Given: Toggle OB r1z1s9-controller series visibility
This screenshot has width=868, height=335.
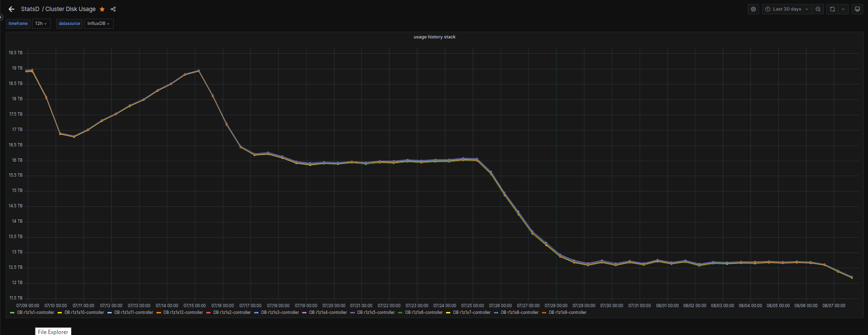Looking at the screenshot, I should tap(567, 312).
